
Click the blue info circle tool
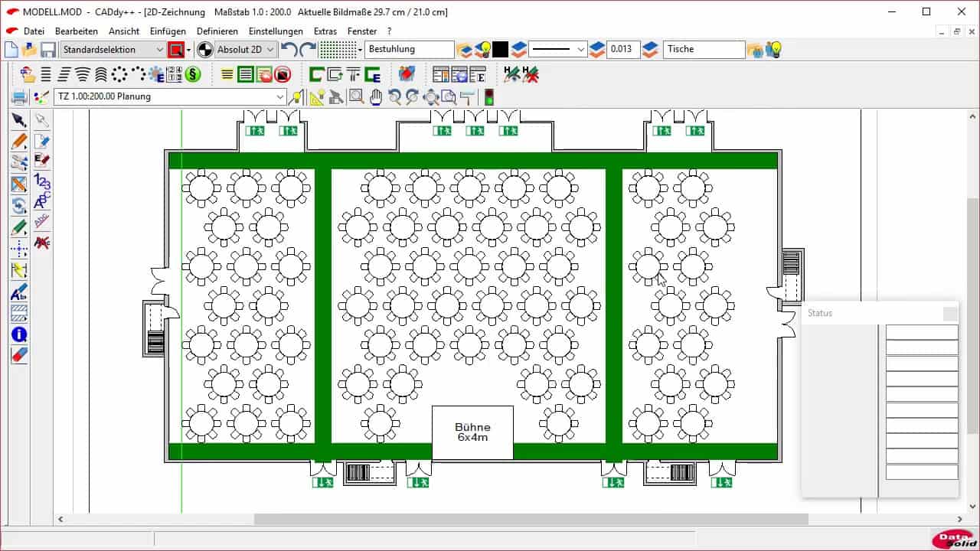coord(19,334)
